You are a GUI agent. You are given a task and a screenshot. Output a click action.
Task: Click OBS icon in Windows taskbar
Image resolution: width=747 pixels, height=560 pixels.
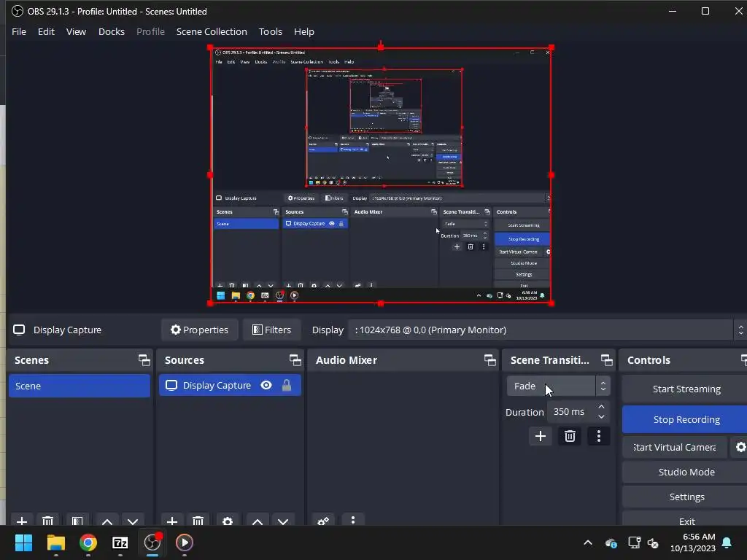pos(152,542)
